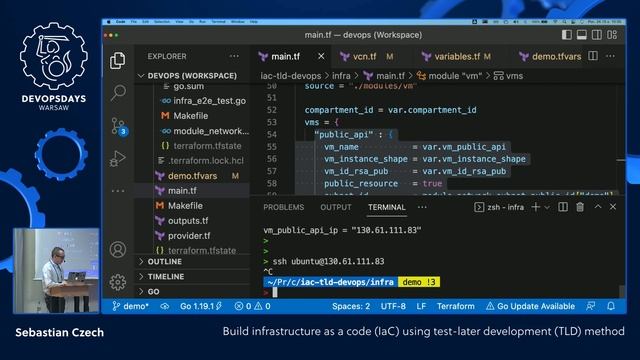
Task: Switch to demo.tfvars editor tab
Action: click(x=556, y=56)
